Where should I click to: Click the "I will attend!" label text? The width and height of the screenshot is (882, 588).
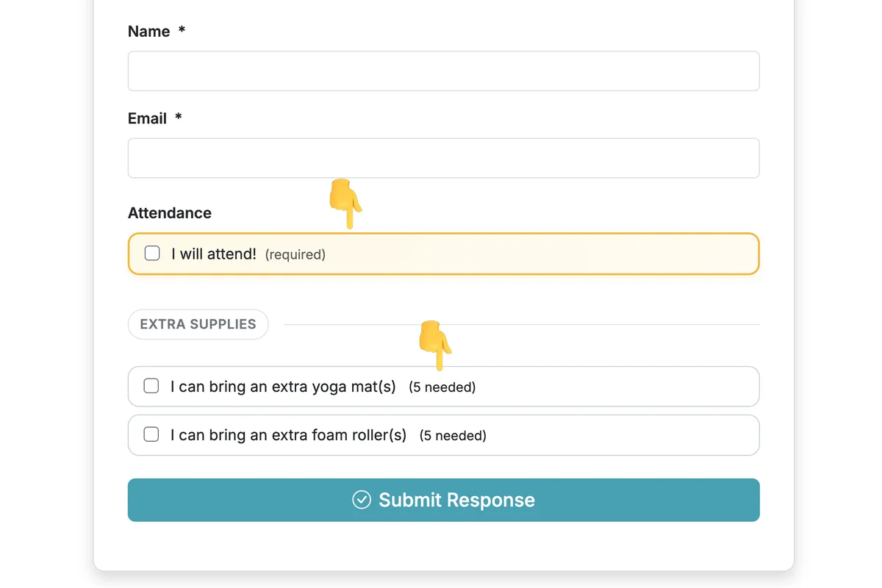click(214, 254)
